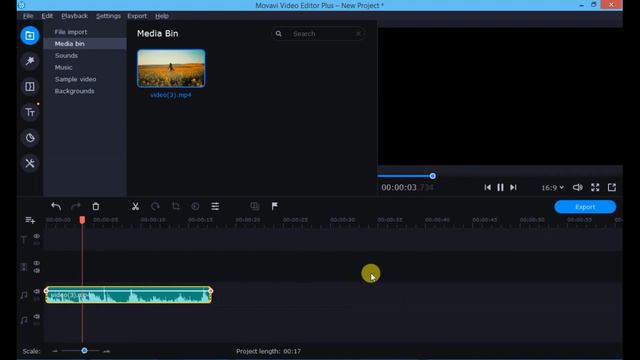640x360 pixels.
Task: Select Backgrounds in the side list
Action: point(85,91)
